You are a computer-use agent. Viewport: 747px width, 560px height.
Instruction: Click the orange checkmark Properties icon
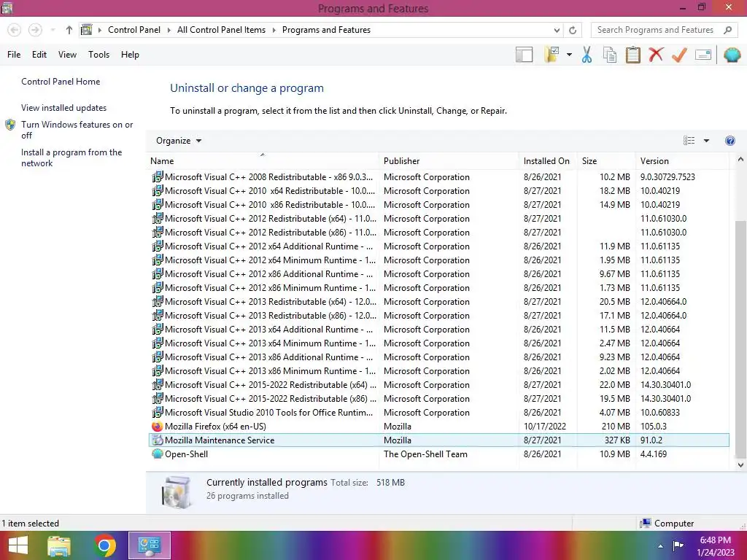[679, 55]
